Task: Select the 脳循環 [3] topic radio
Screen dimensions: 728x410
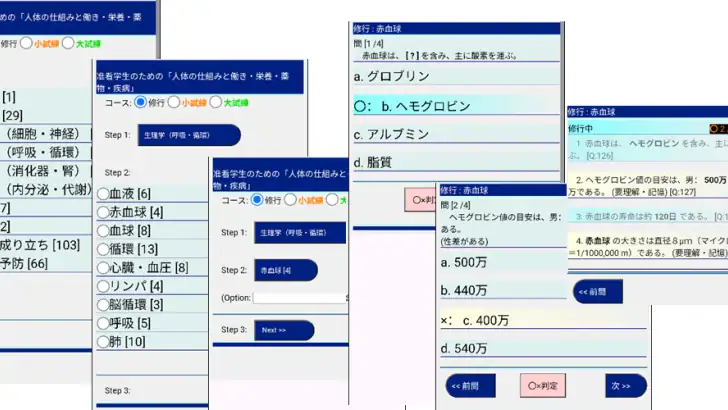Action: click(103, 305)
